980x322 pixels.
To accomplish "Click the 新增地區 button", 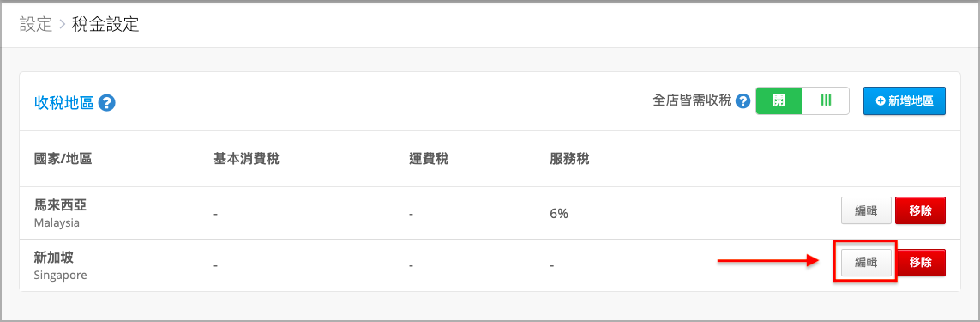I will point(905,100).
